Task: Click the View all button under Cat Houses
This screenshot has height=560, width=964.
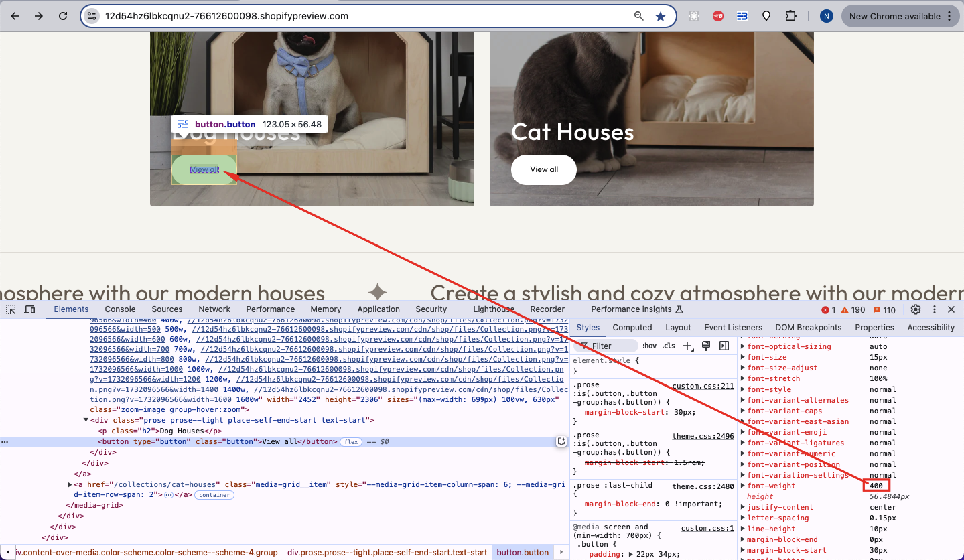Action: 544,169
